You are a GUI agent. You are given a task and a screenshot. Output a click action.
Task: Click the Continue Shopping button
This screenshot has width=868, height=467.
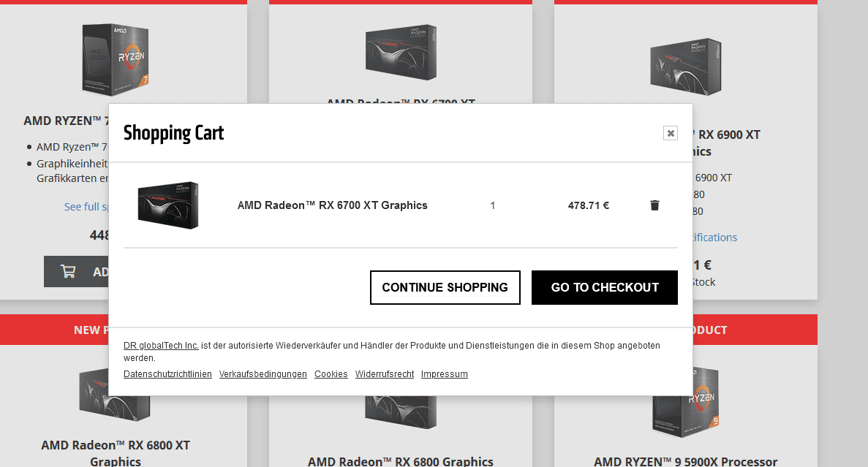click(x=445, y=287)
